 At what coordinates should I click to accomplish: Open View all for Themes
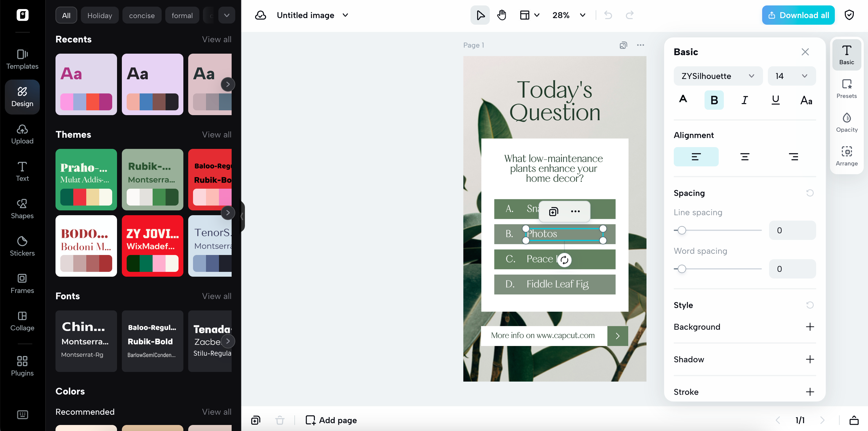[217, 134]
